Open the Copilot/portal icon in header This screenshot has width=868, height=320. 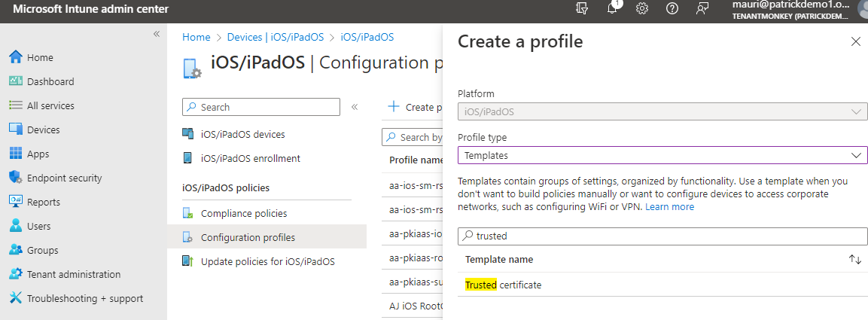(x=581, y=9)
